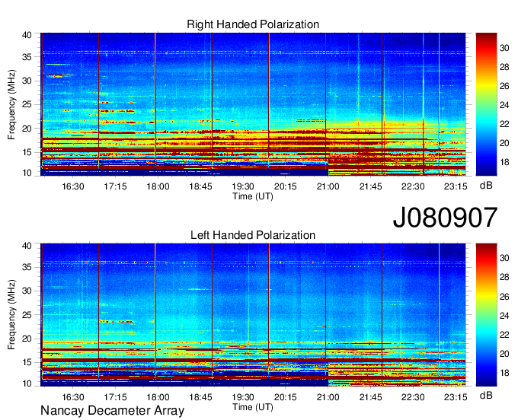The height and width of the screenshot is (420, 518).
Task: Click the 21:45 time tick of Right Handed plot
Action: (x=371, y=186)
